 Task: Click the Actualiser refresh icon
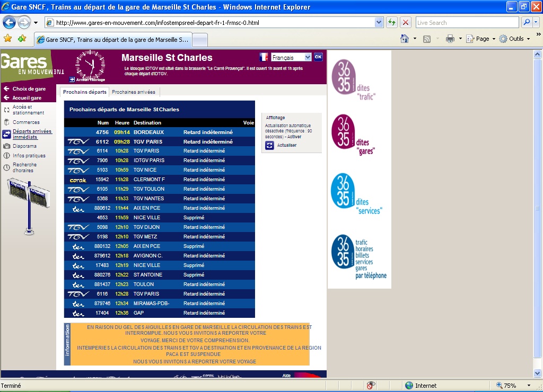(x=269, y=145)
